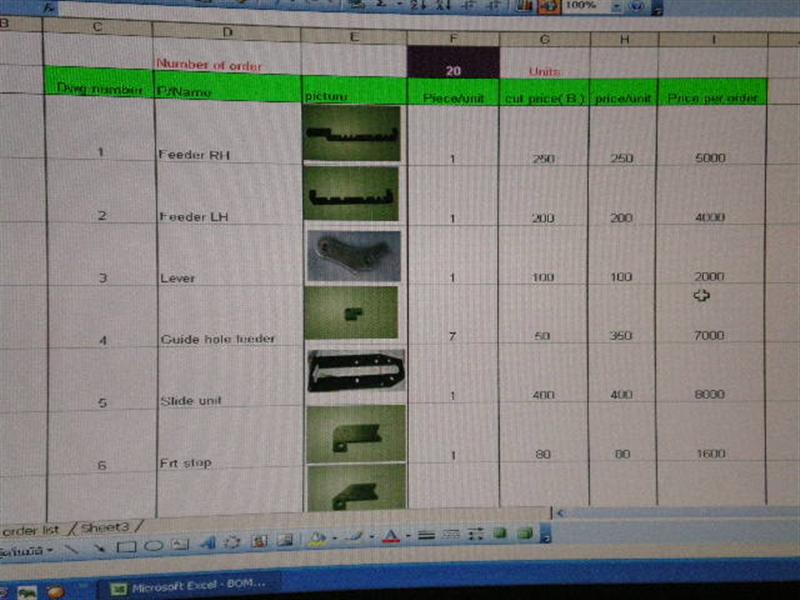Select the Arrow drawing tool

[x=99, y=547]
